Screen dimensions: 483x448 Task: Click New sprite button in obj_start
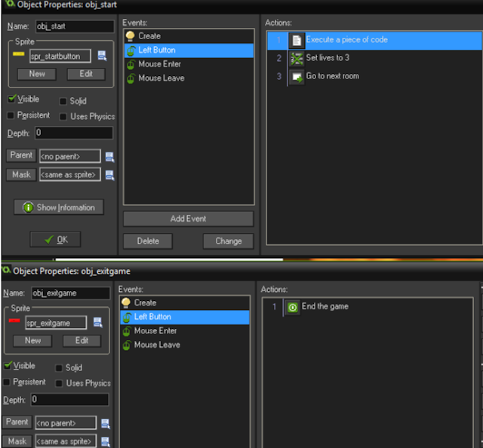[37, 74]
